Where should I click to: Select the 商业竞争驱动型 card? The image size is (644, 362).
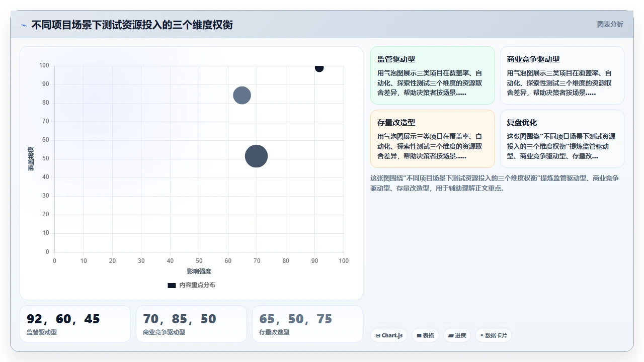[x=562, y=75]
